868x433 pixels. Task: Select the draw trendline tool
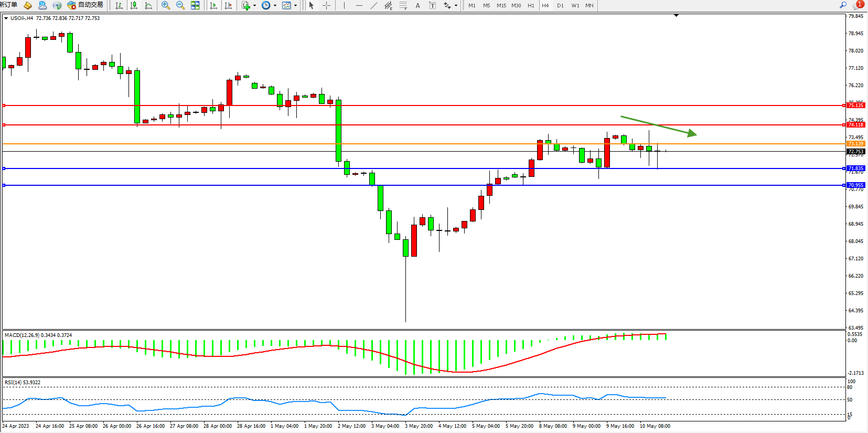pos(373,5)
